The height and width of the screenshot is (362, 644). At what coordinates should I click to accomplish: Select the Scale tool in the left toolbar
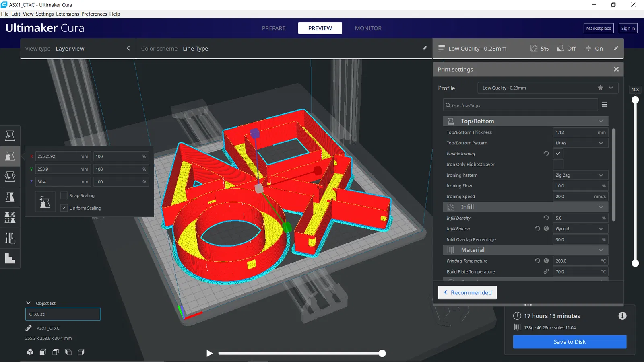click(10, 156)
